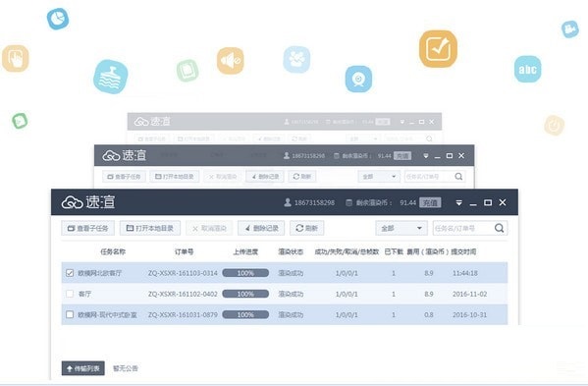Image resolution: width=588 pixels, height=386 pixels.
Task: Click the 100% progress bar of ZQ-XSXR-161103-0314
Action: (245, 273)
